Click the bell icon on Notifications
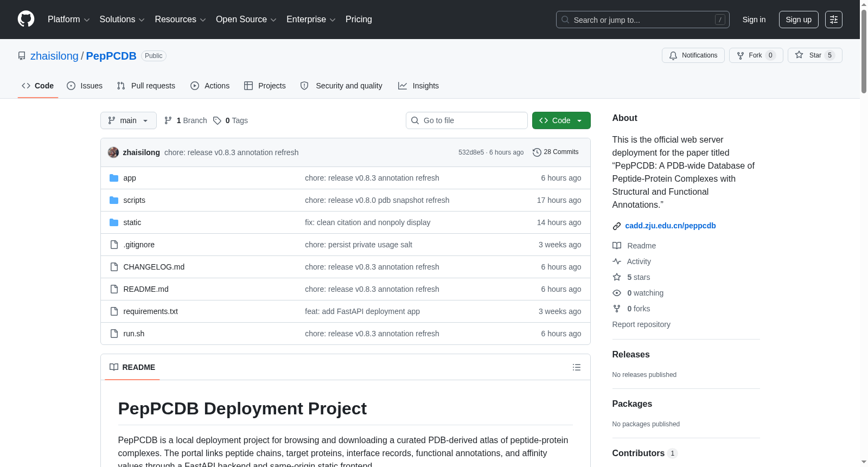Image resolution: width=868 pixels, height=467 pixels. pos(673,55)
